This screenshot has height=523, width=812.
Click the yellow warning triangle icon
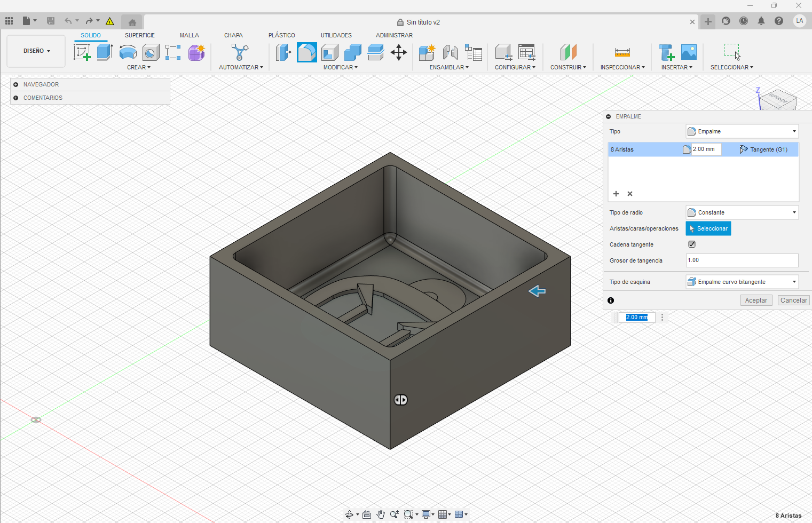pyautogui.click(x=109, y=21)
